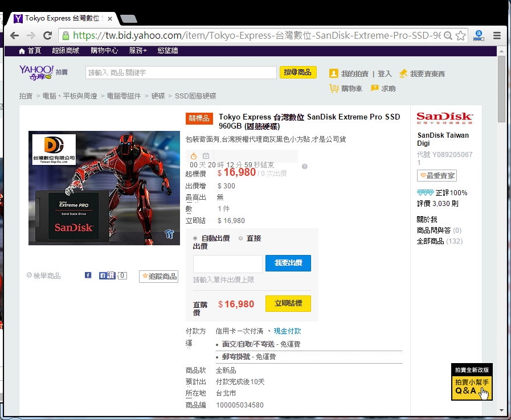The image size is (511, 420).
Task: Click the 我要賣東西 sell link
Action: click(x=427, y=74)
